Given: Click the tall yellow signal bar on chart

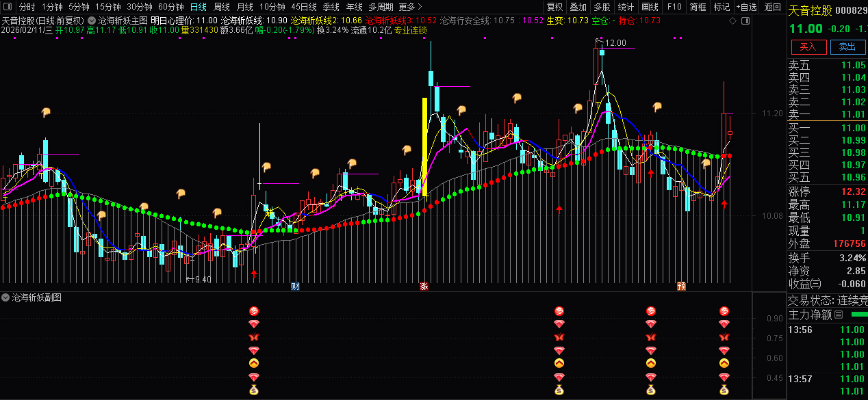Looking at the screenshot, I should [x=424, y=147].
